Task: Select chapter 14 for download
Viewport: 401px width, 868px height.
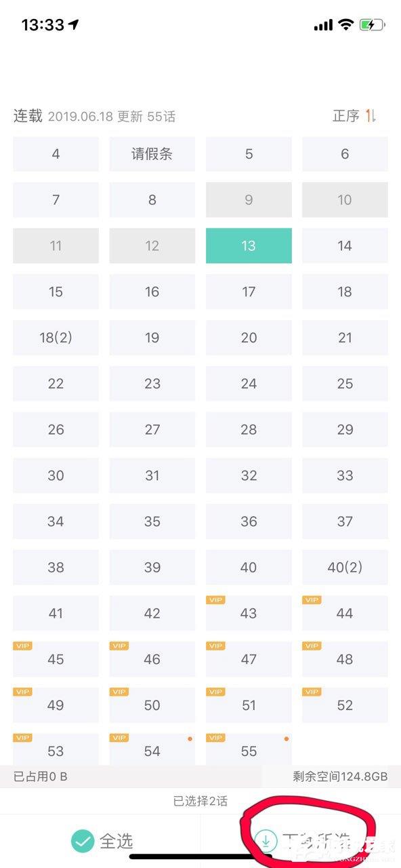Action: click(345, 245)
